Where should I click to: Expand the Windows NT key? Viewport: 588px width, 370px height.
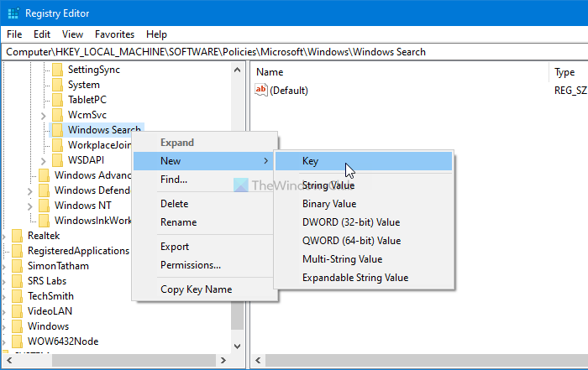pyautogui.click(x=30, y=206)
